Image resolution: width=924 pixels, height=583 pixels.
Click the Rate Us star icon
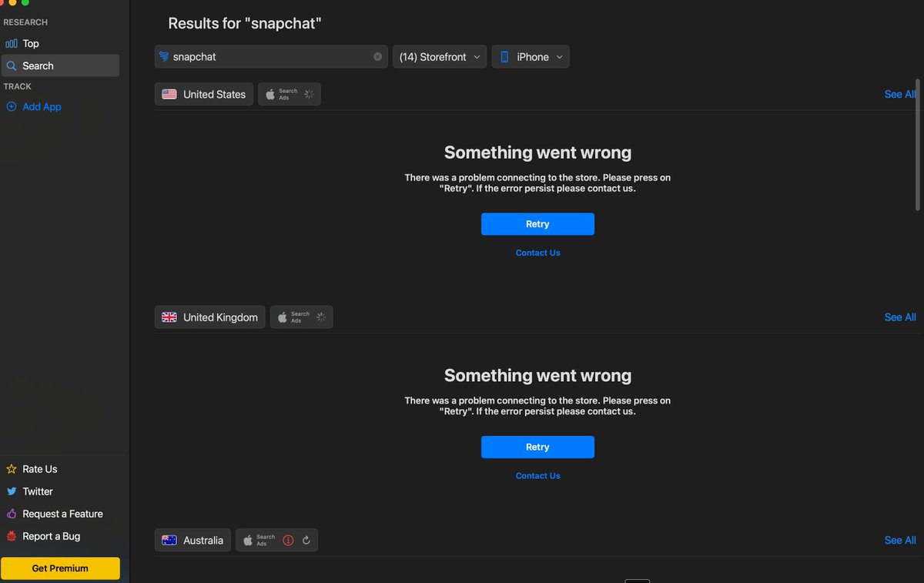click(x=12, y=469)
